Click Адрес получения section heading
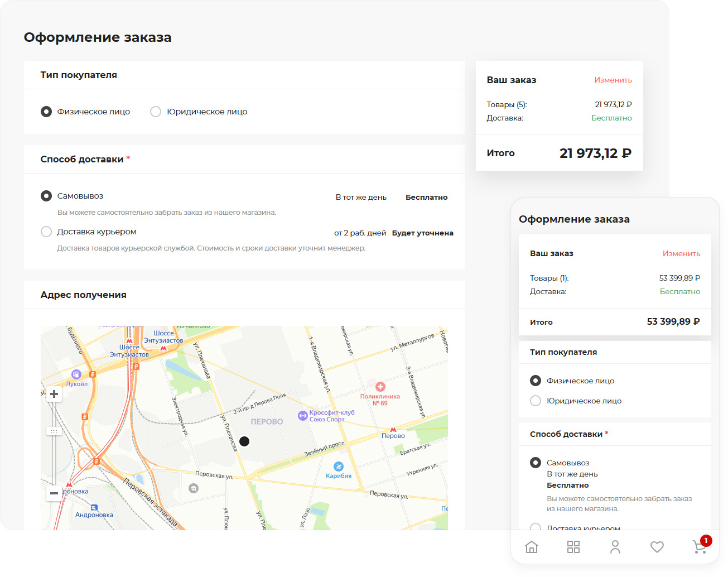This screenshot has width=728, height=577. [x=83, y=295]
